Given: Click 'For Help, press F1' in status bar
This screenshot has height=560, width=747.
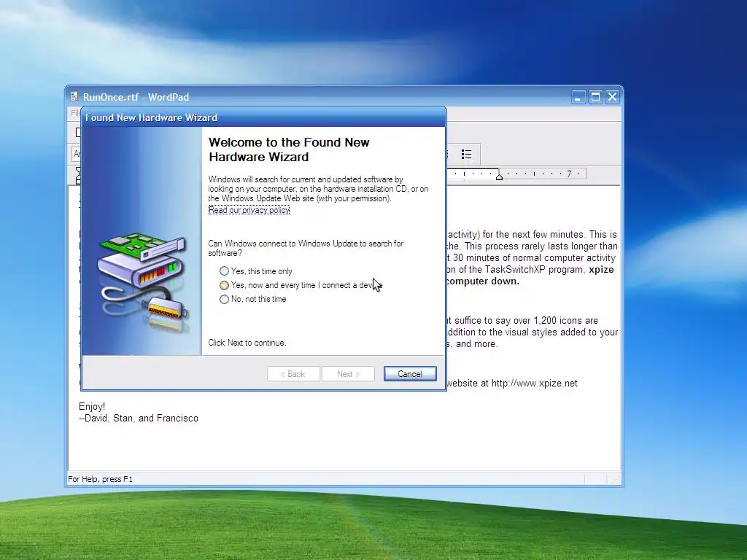Looking at the screenshot, I should coord(100,479).
